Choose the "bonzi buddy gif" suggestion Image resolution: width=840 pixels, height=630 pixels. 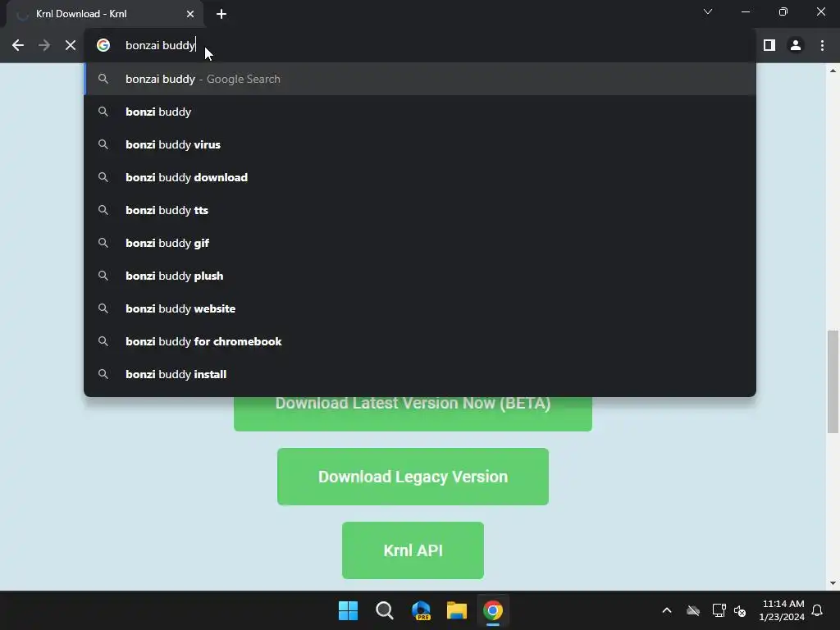coord(420,243)
